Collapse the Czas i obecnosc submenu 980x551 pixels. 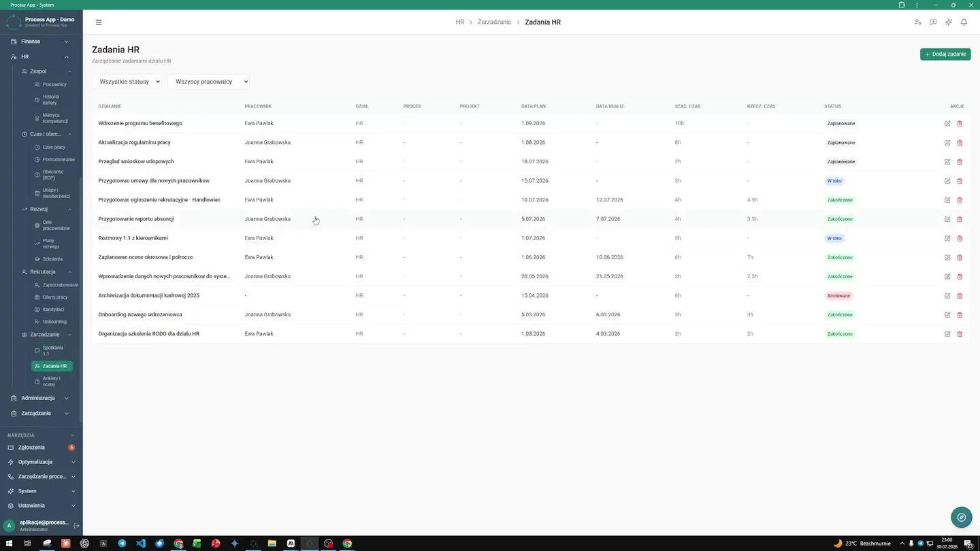point(46,134)
